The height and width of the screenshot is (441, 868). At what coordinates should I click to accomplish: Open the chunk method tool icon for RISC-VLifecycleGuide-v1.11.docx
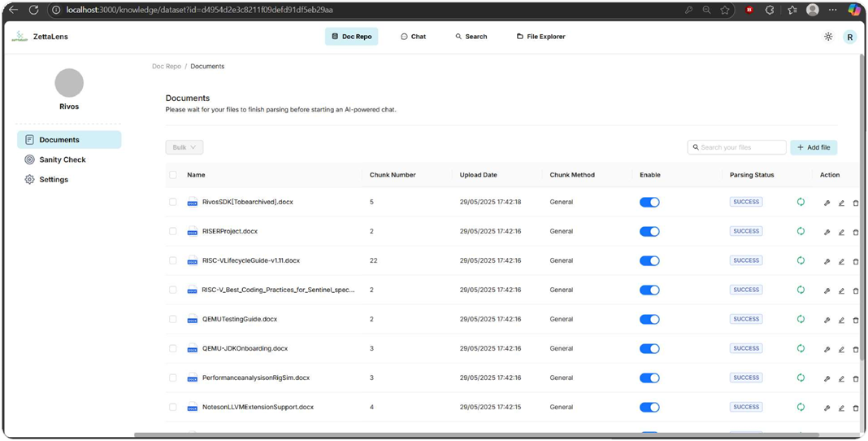[827, 261]
